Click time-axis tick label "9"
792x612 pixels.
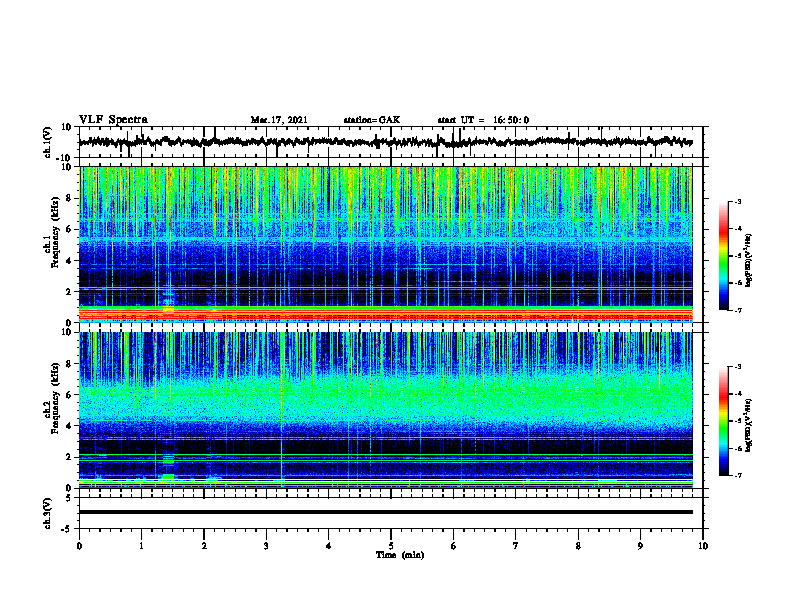coord(640,546)
